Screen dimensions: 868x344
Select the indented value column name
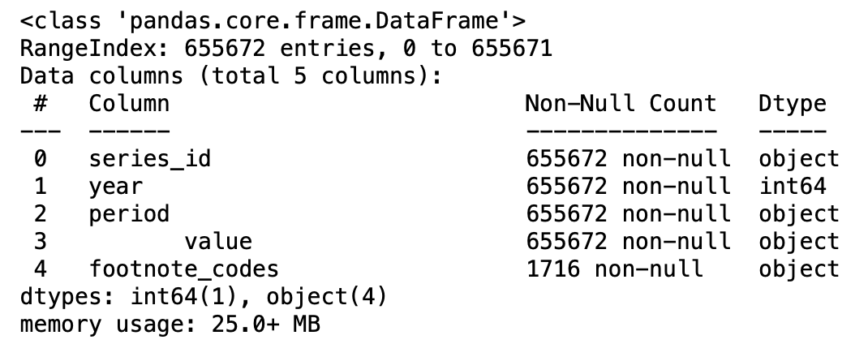click(217, 242)
